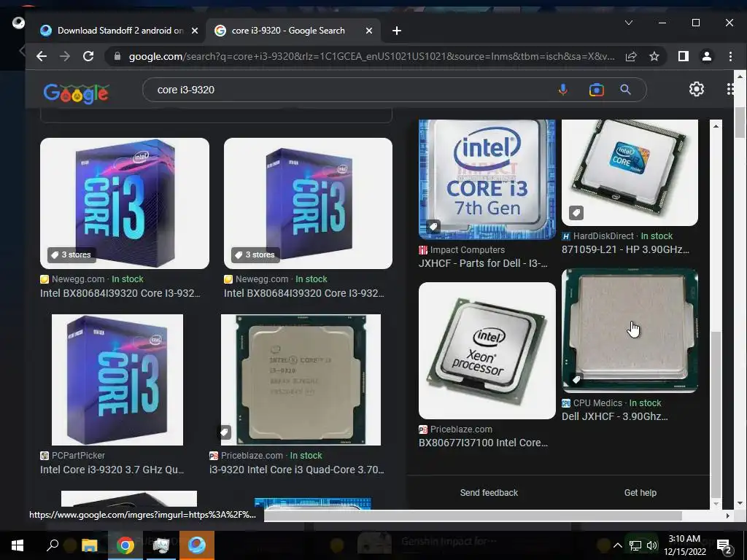Reload the Google search page
Screen dimensions: 747x560
[x=88, y=56]
